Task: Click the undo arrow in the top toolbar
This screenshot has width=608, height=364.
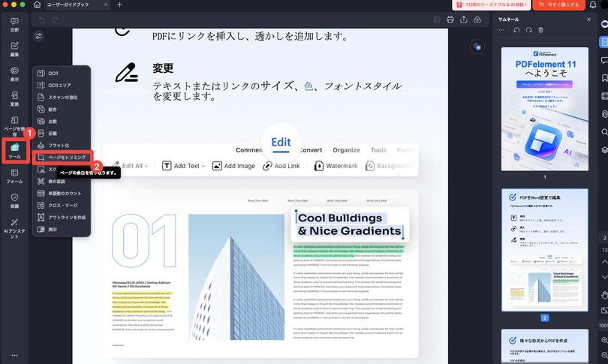Action: tap(41, 20)
